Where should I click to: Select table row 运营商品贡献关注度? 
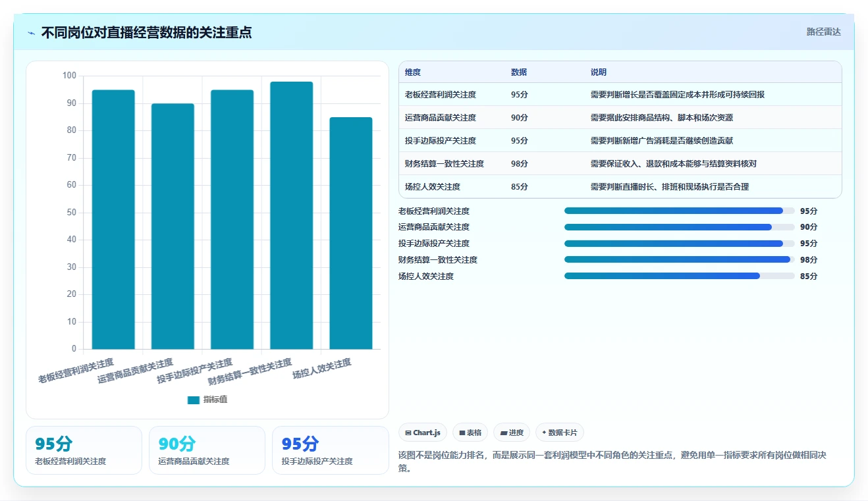coord(620,118)
